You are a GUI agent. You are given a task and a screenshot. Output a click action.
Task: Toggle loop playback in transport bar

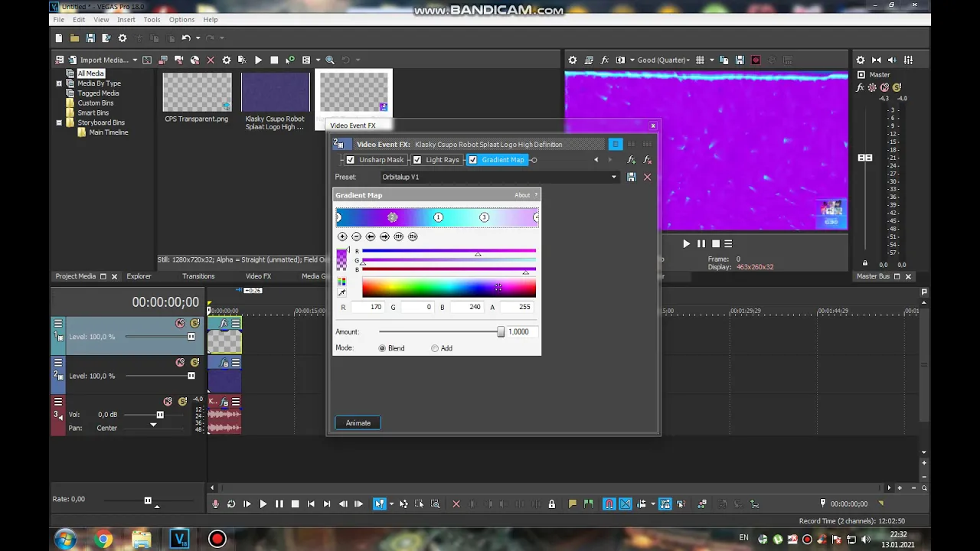click(231, 504)
